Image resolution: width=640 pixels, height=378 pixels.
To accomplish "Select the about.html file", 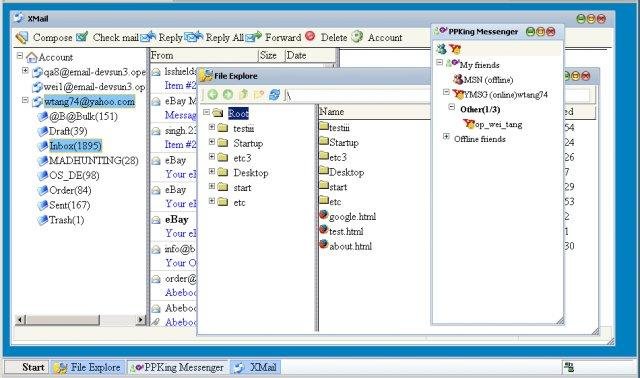I will point(345,246).
